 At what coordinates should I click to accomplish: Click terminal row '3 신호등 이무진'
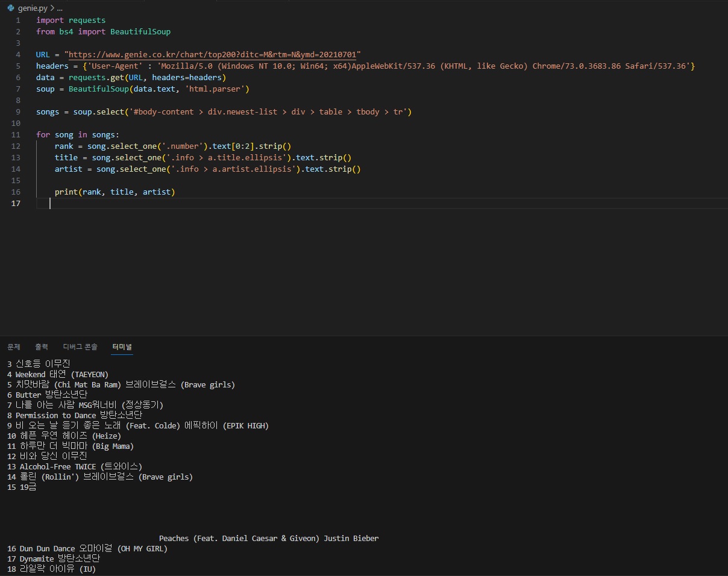point(39,364)
